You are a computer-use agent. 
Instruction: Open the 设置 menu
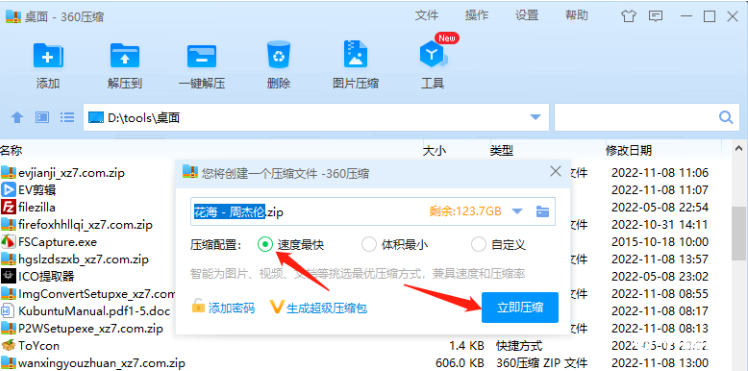click(527, 15)
